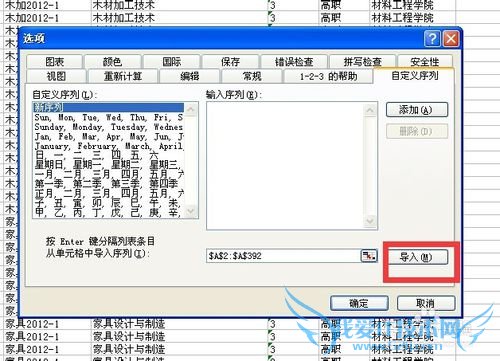Open the 错误检查 tab
The height and width of the screenshot is (361, 500).
[x=294, y=62]
